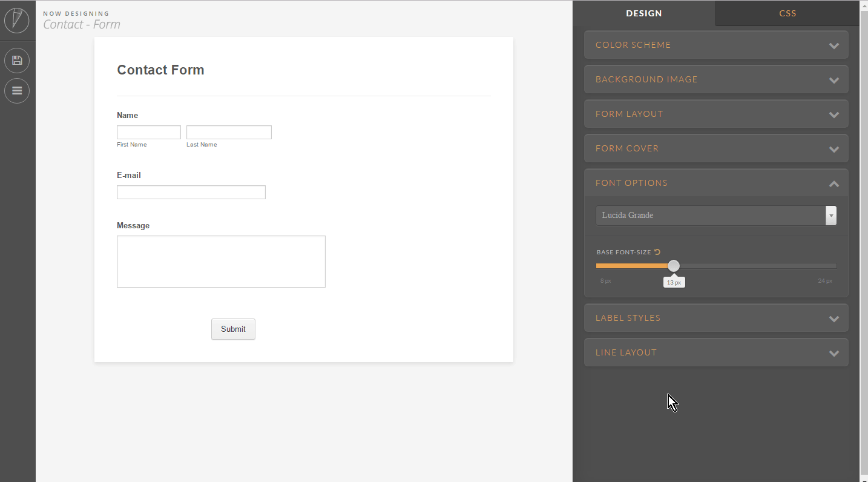The height and width of the screenshot is (482, 868).
Task: Click the E-mail field label
Action: pyautogui.click(x=129, y=175)
